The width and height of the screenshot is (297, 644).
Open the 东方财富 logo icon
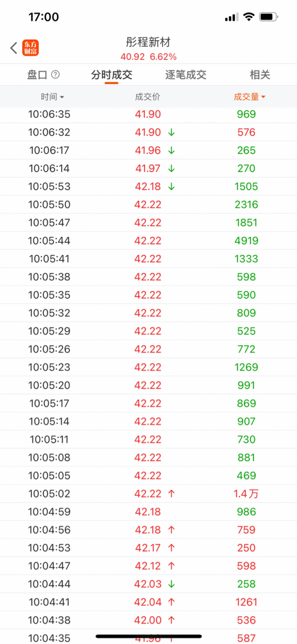30,48
